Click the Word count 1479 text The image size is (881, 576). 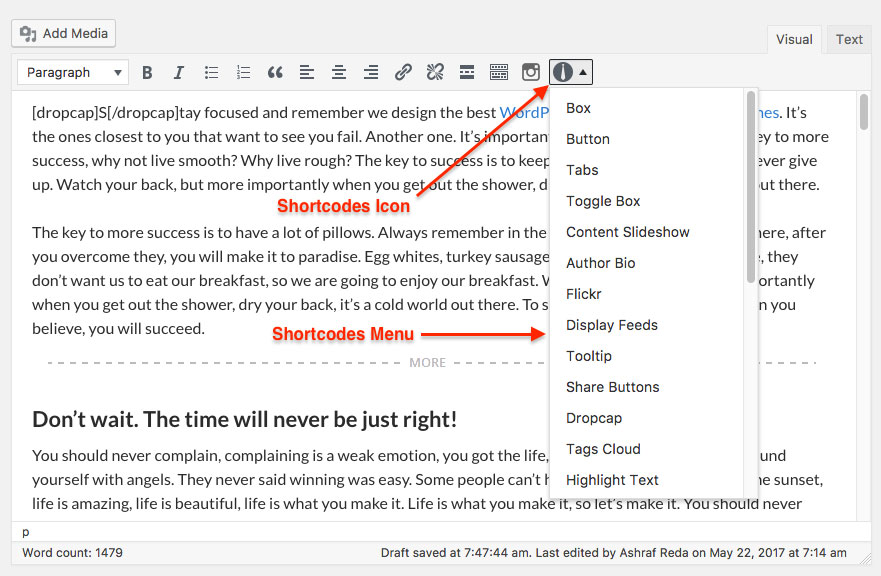point(72,553)
